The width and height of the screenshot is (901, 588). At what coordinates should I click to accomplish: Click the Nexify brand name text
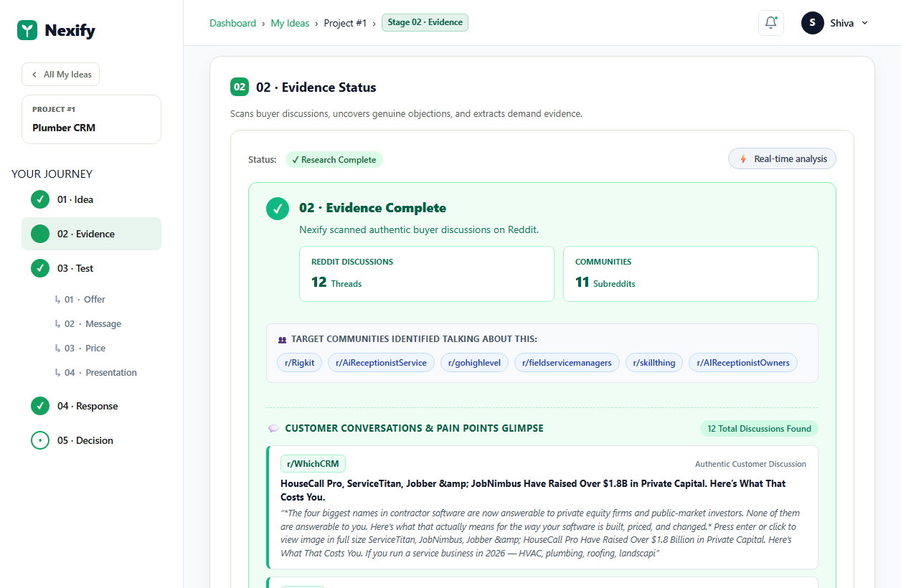pos(70,30)
